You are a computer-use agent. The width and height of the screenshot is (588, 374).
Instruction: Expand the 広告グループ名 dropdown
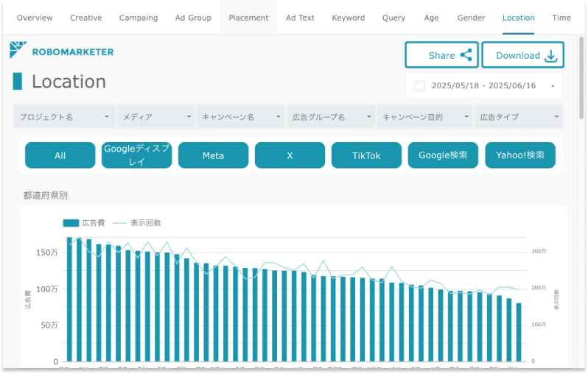(330, 116)
